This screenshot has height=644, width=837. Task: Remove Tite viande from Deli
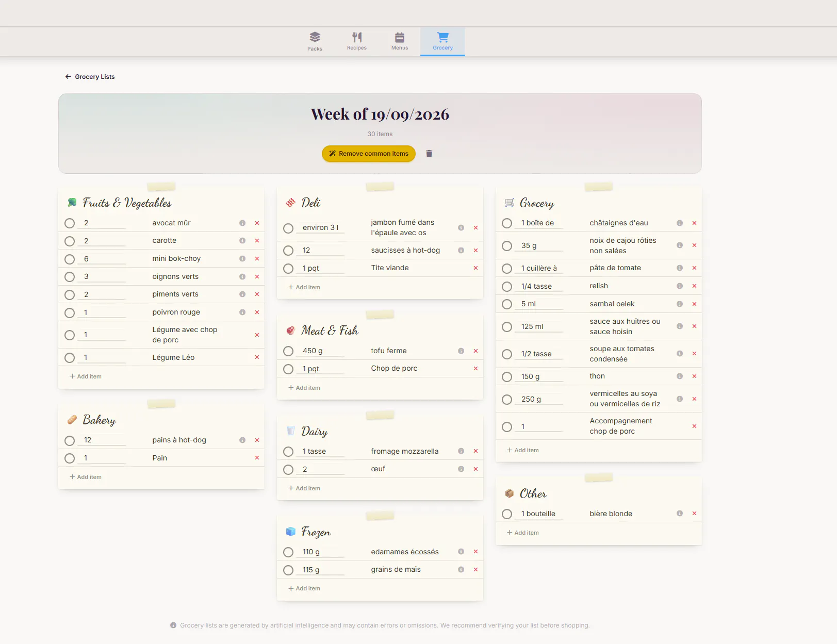[x=475, y=268]
